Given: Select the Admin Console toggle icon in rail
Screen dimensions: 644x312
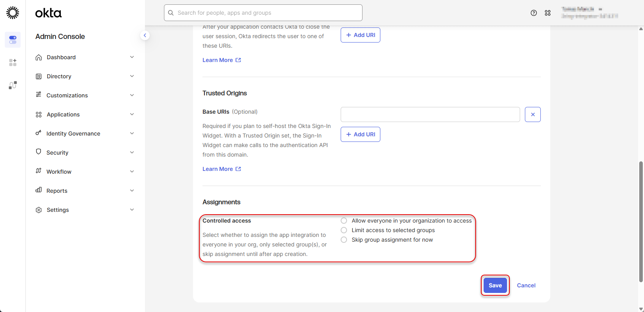Looking at the screenshot, I should click(x=13, y=40).
